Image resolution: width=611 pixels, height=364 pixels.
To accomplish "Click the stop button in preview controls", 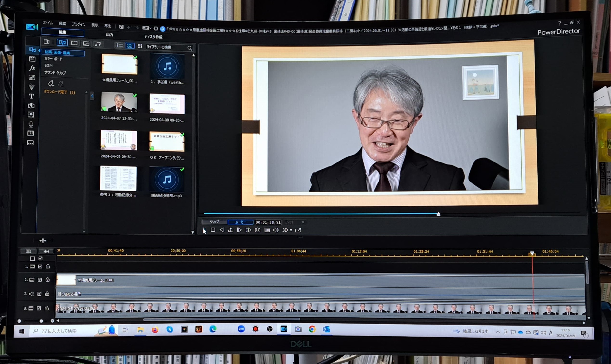I will 213,230.
